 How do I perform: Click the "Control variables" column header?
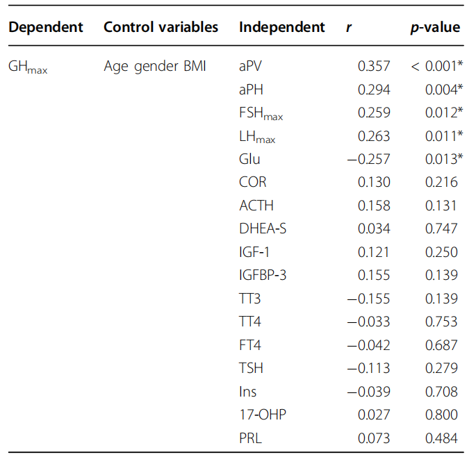tap(161, 28)
